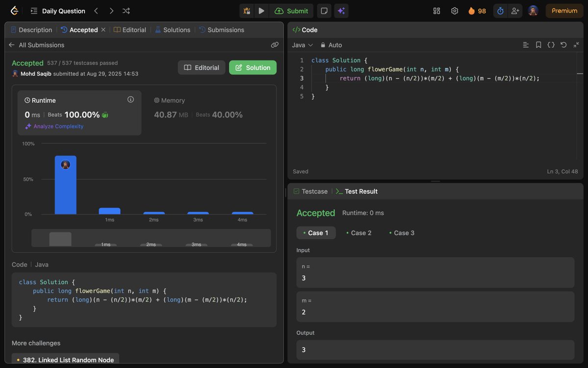Click the 1ms bar in the chart
Viewport: 588px width, 368px height.
click(x=109, y=211)
